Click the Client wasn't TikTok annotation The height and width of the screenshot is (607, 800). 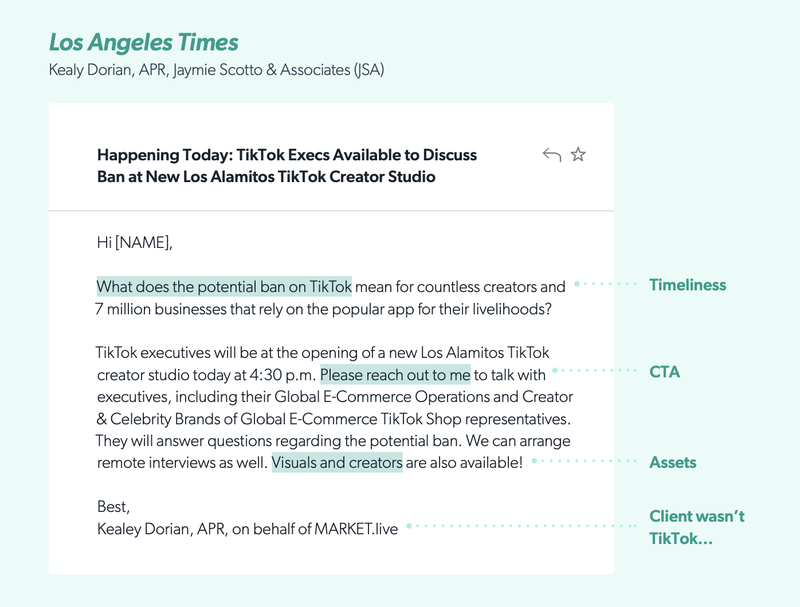coord(697,528)
